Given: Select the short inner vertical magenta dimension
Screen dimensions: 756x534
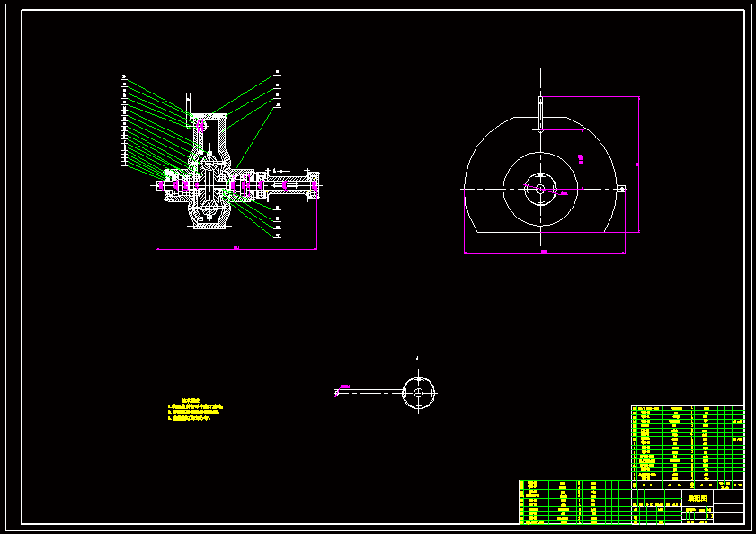Looking at the screenshot, I should [582, 159].
